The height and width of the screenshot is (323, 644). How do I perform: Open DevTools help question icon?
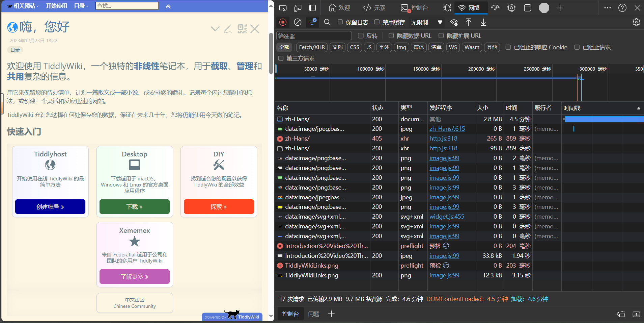pyautogui.click(x=622, y=8)
